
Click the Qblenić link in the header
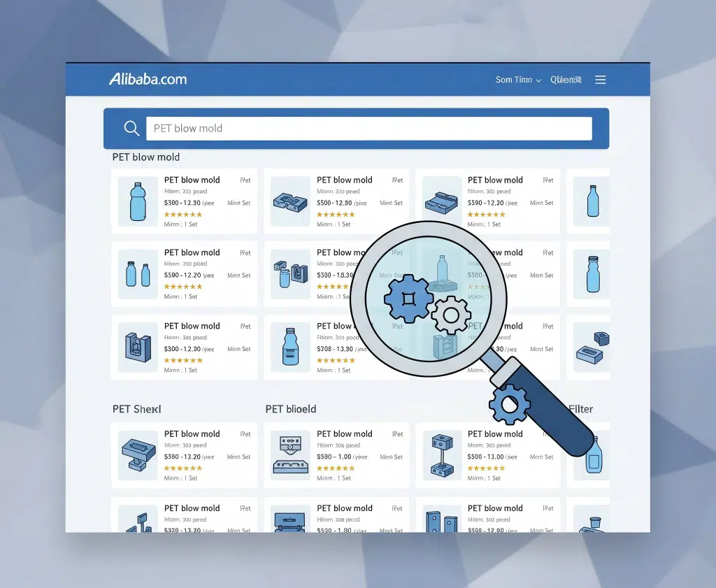tap(566, 80)
